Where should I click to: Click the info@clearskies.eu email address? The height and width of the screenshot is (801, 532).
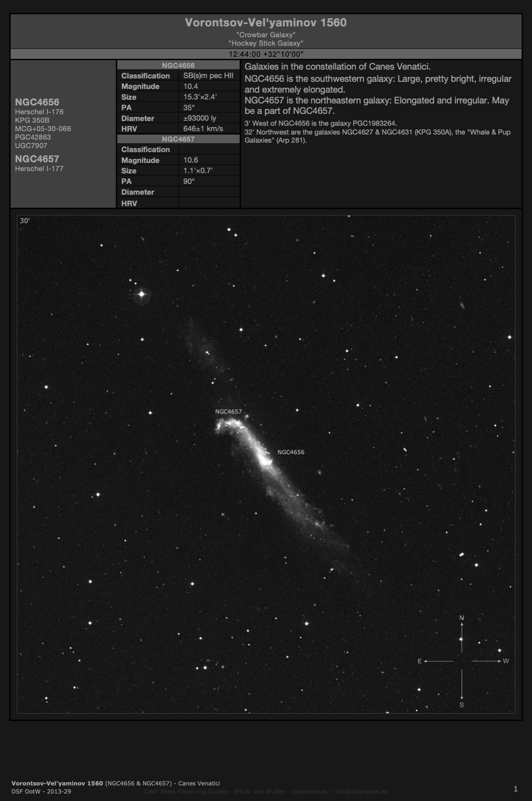point(361,791)
